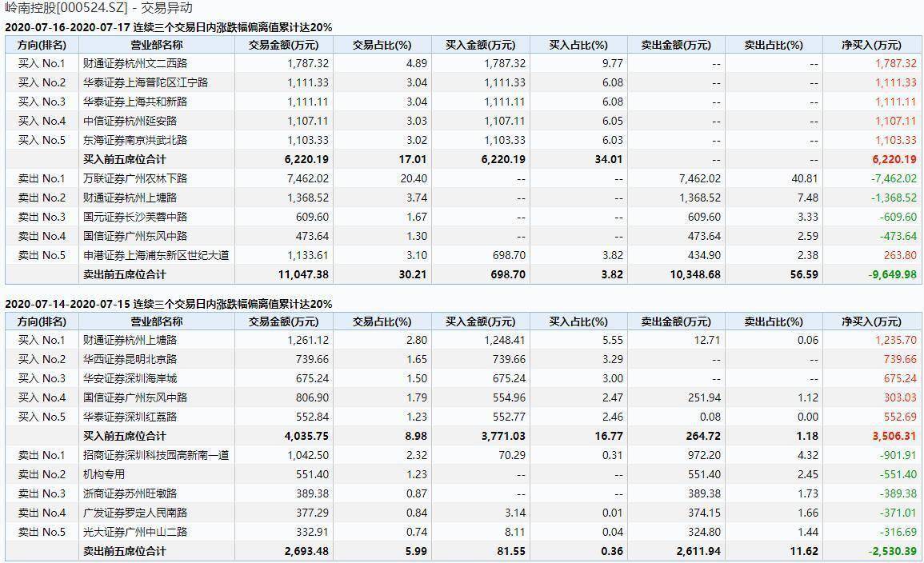
Task: Click sell total 2,611.94
Action: pyautogui.click(x=698, y=551)
